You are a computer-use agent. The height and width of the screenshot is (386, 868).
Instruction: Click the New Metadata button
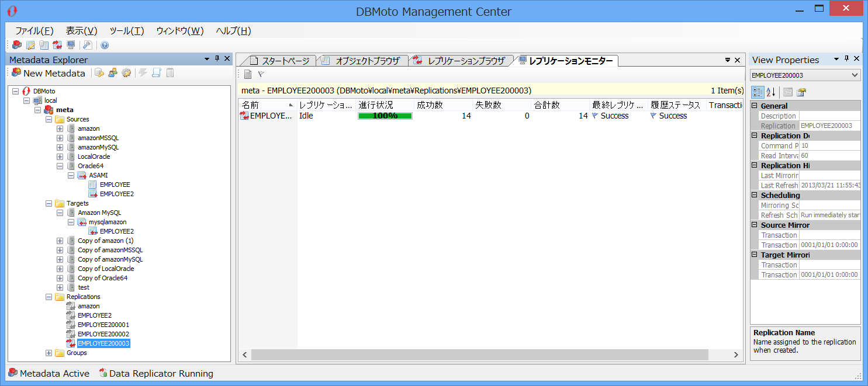(x=49, y=73)
